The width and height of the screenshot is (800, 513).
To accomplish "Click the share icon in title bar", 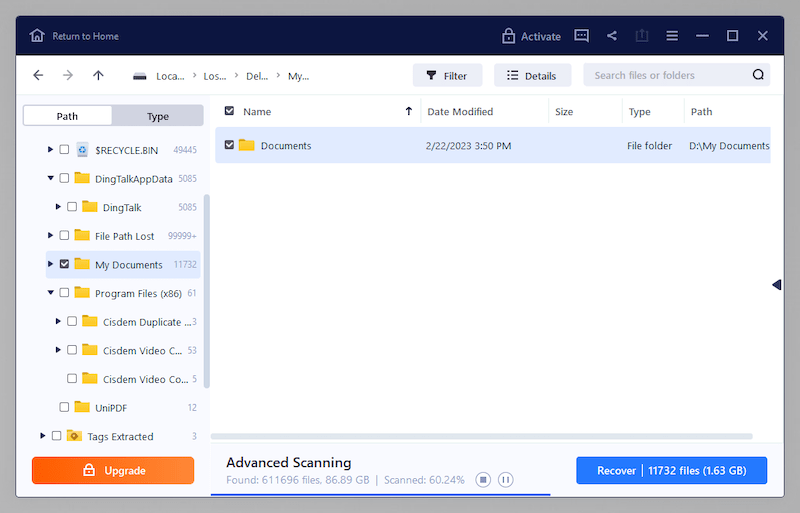I will pos(612,36).
